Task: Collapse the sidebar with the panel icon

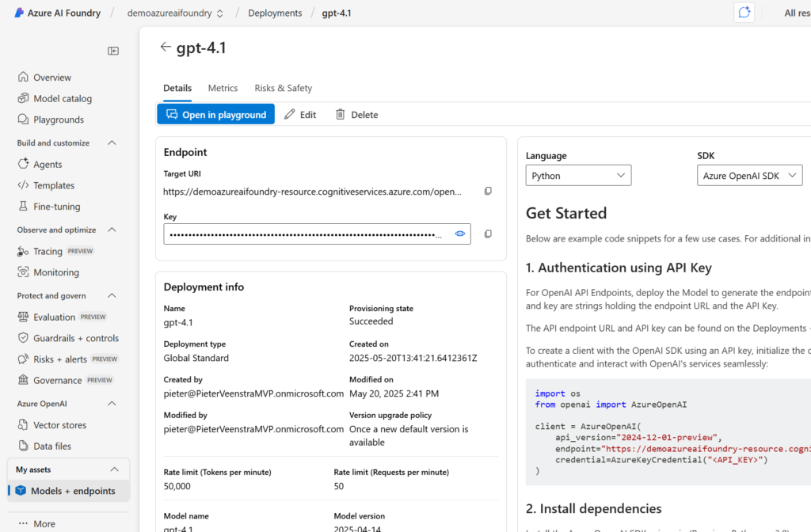Action: pos(113,51)
